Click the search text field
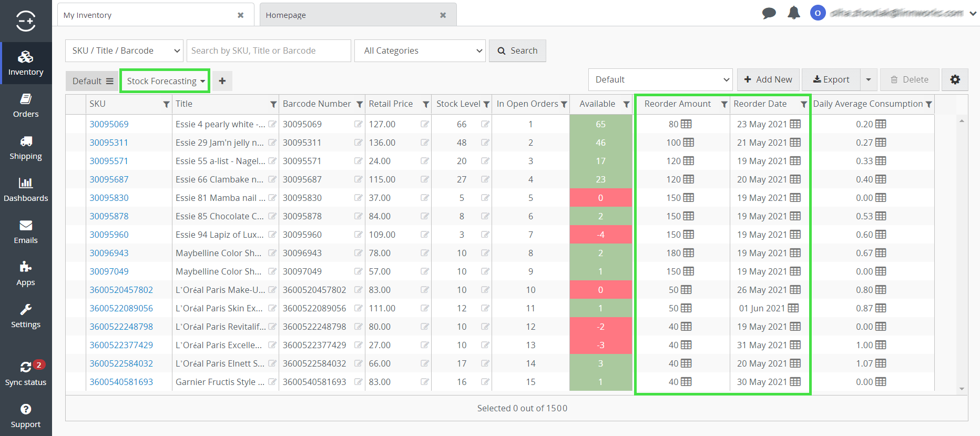 click(268, 51)
